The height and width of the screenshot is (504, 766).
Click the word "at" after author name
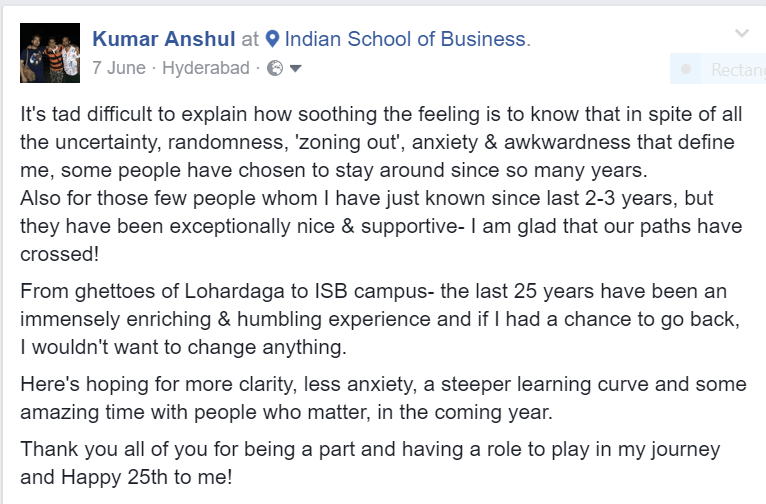(x=251, y=40)
